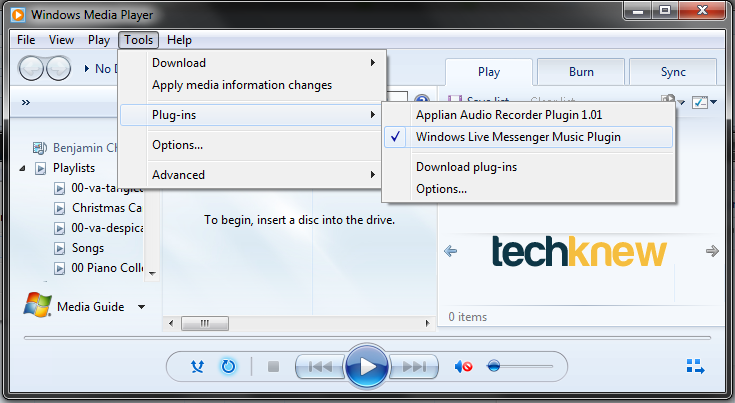Open the View menu
The height and width of the screenshot is (403, 735).
61,40
